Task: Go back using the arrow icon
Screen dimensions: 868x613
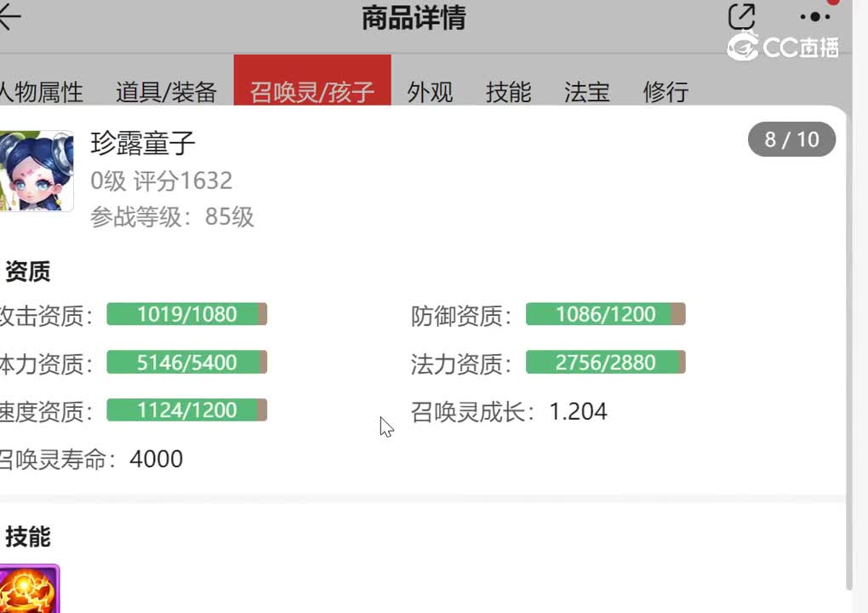Action: coord(9,17)
